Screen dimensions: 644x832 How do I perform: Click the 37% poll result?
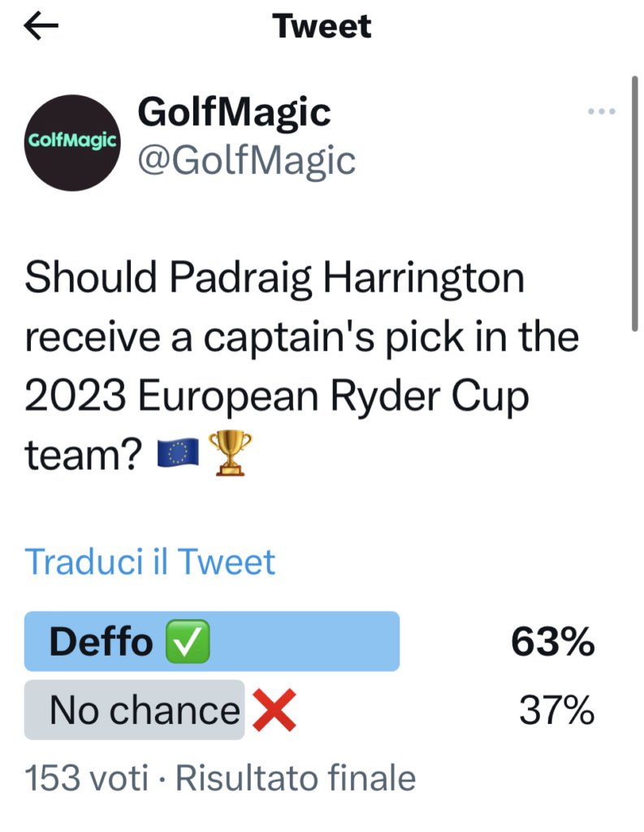coord(556,711)
